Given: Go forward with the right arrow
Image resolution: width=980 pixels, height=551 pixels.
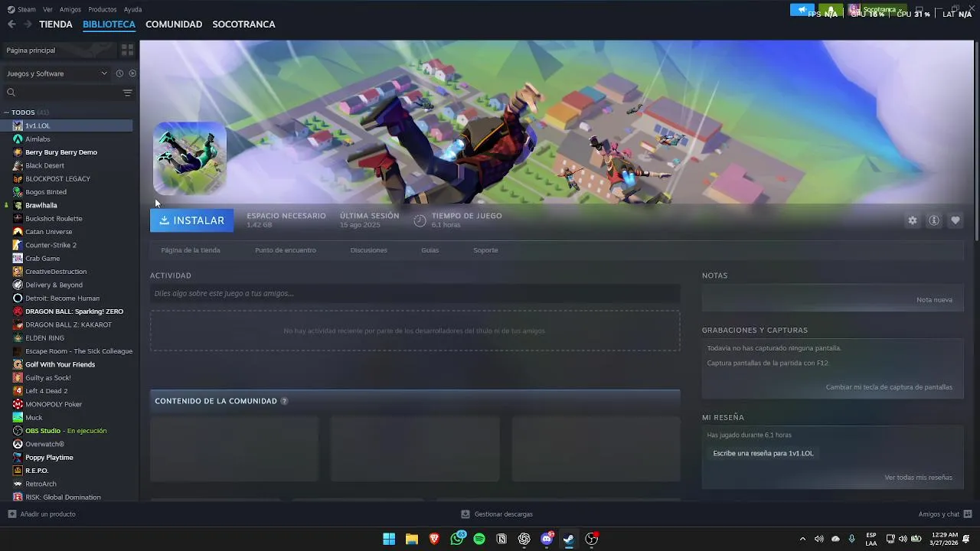Looking at the screenshot, I should click(x=28, y=24).
